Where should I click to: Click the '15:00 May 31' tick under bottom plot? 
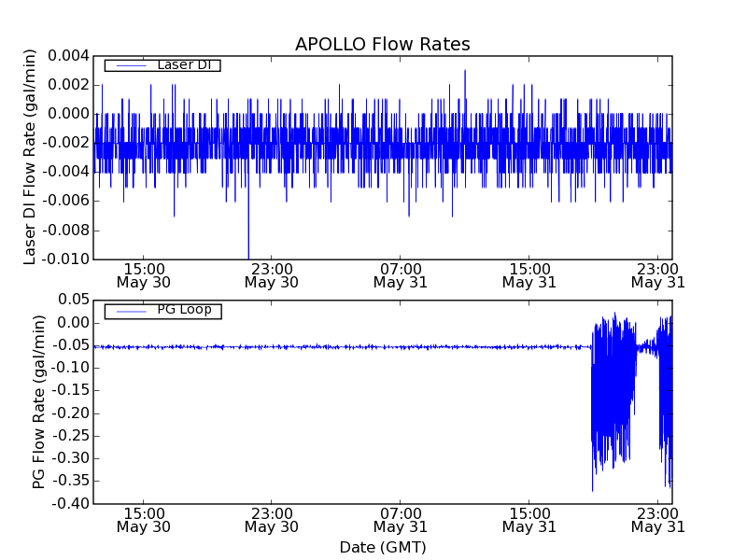tap(529, 520)
